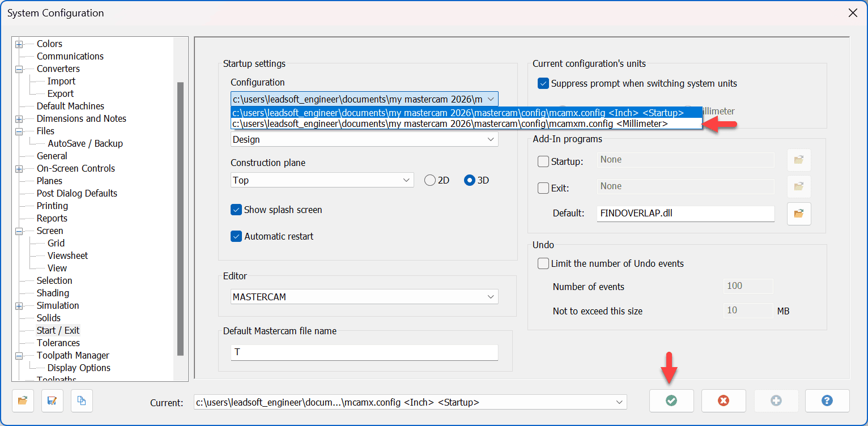Select the 2D construction radio button
This screenshot has height=426, width=868.
(x=430, y=180)
